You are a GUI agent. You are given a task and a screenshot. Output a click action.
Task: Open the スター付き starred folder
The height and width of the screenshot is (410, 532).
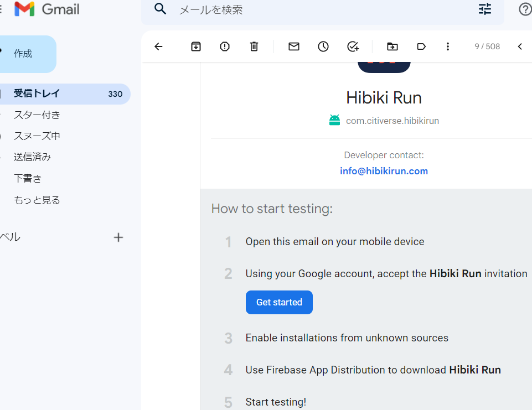(x=37, y=115)
